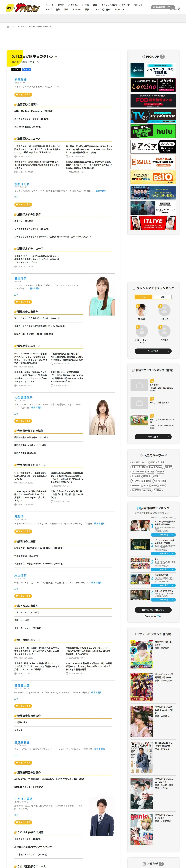Screen dimensions: 186x868
Task: Click the hulu 人気ドラマ banner
Action: (153, 131)
